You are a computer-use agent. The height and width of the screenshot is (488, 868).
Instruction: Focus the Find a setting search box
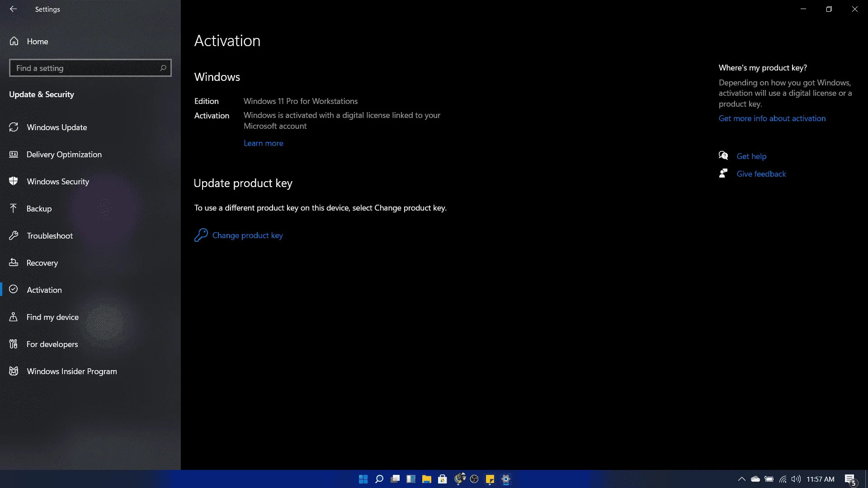tap(90, 68)
